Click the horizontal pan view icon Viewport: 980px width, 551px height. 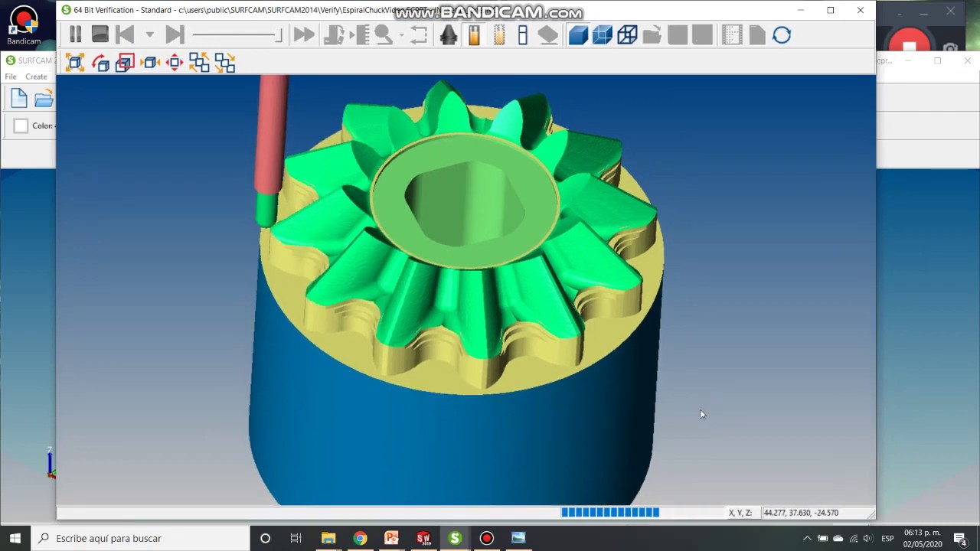point(150,63)
